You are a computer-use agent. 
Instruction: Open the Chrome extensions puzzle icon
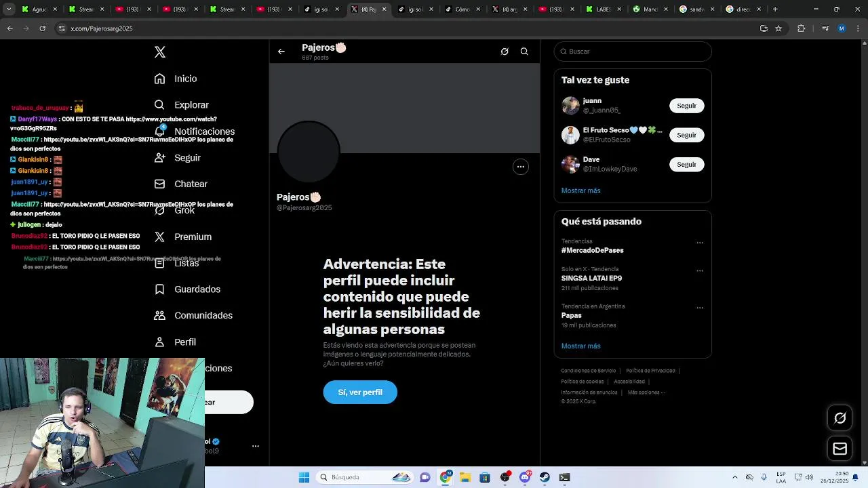(x=802, y=28)
